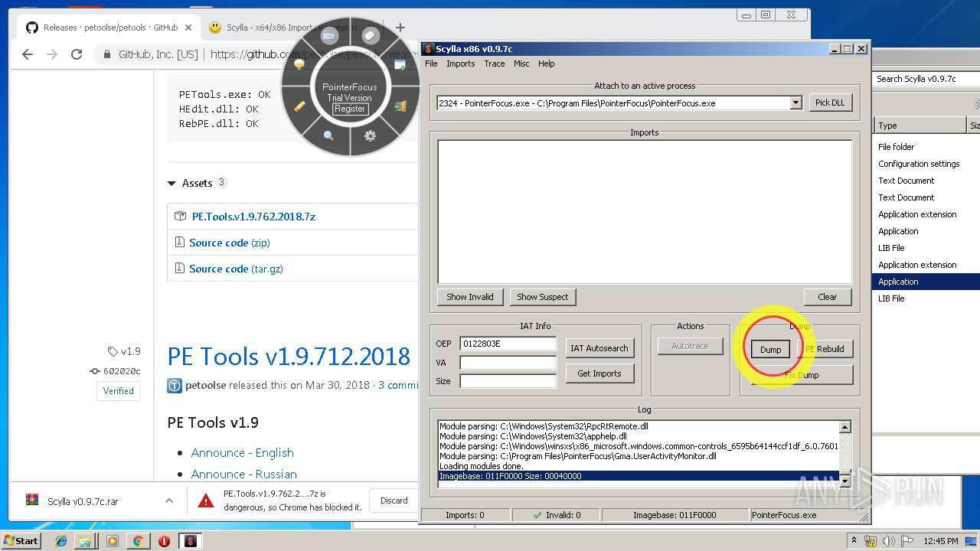Click the Get Imports button
The image size is (980, 551).
pyautogui.click(x=599, y=373)
